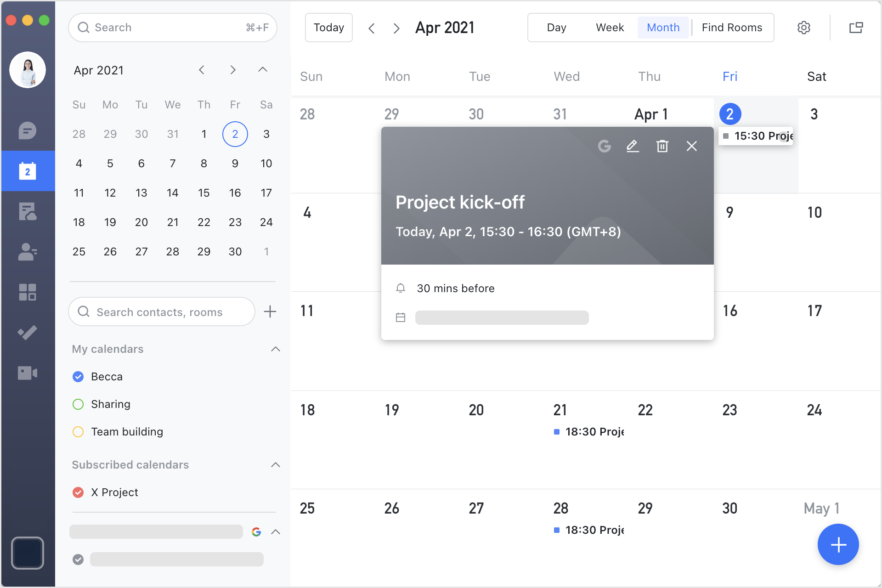The height and width of the screenshot is (588, 882).
Task: Switch to Week view
Action: (610, 27)
